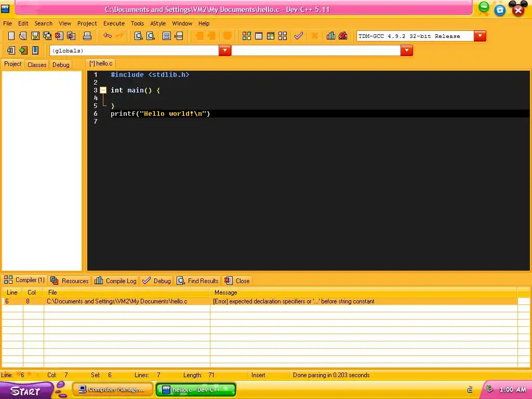Click the #include <stdlib.h> code line
This screenshot has width=532, height=399.
[x=150, y=75]
